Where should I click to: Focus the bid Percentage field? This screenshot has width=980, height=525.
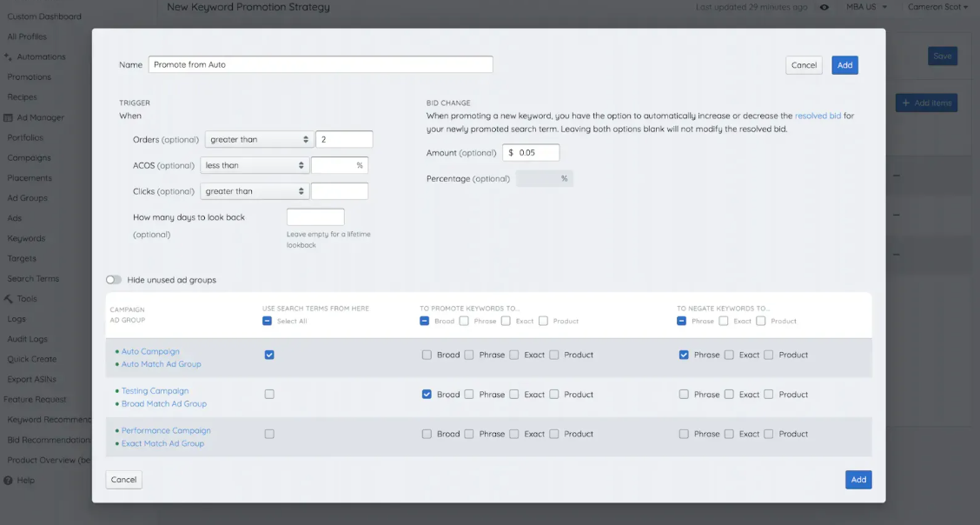545,179
